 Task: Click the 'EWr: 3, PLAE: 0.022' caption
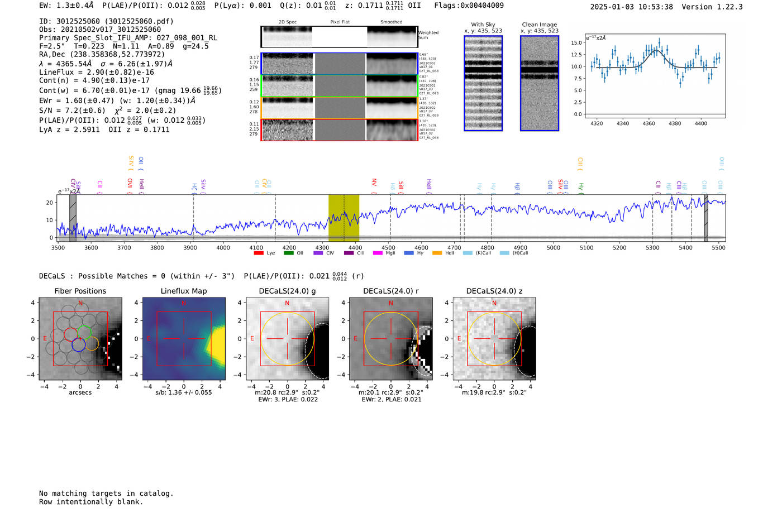[x=288, y=399]
